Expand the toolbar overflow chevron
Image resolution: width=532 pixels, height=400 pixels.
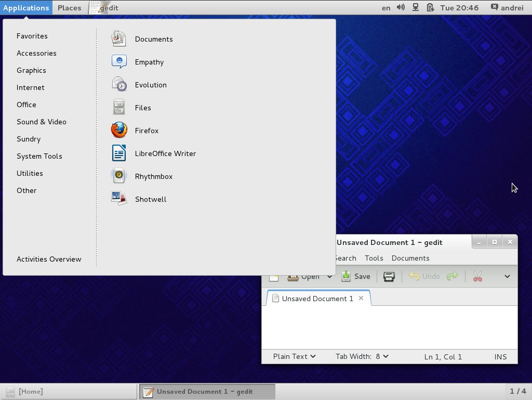tap(508, 276)
